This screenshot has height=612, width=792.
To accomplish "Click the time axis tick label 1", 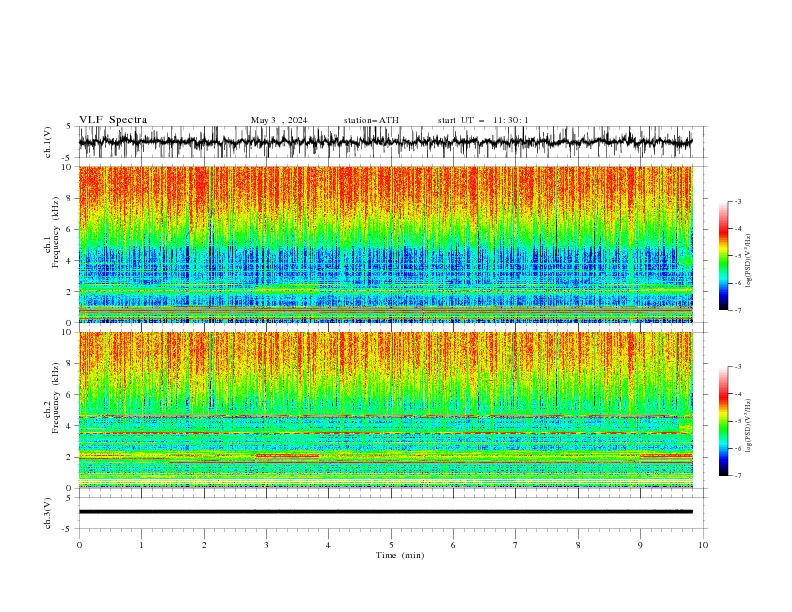I will click(141, 545).
